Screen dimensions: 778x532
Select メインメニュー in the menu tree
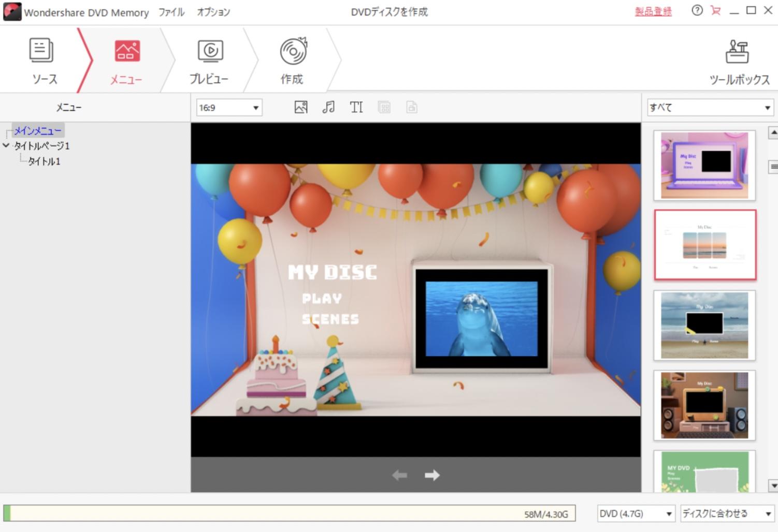[37, 130]
